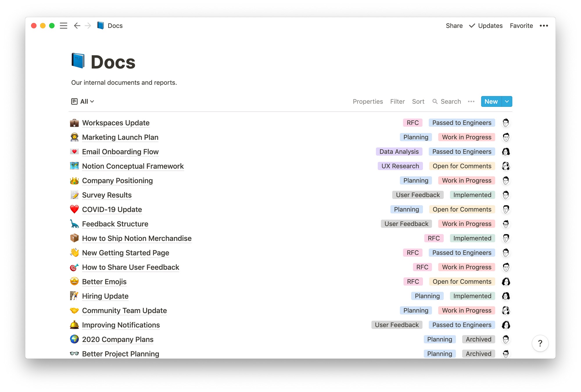Click the package icon for Notion Merchandise

point(74,238)
